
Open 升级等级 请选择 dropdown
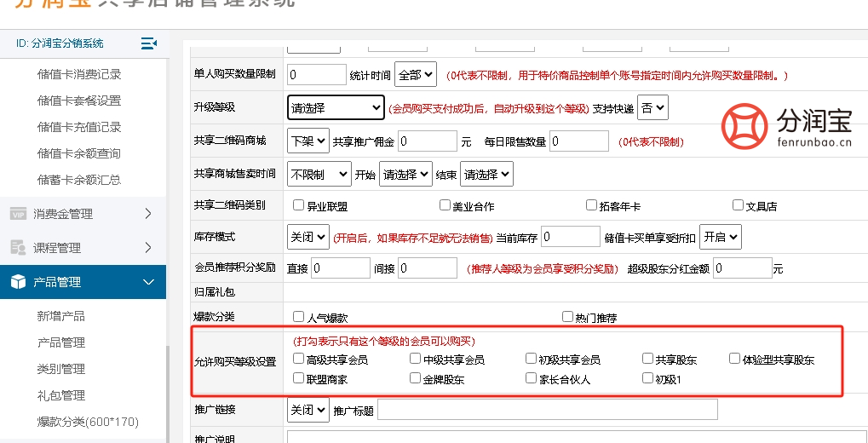pos(336,107)
